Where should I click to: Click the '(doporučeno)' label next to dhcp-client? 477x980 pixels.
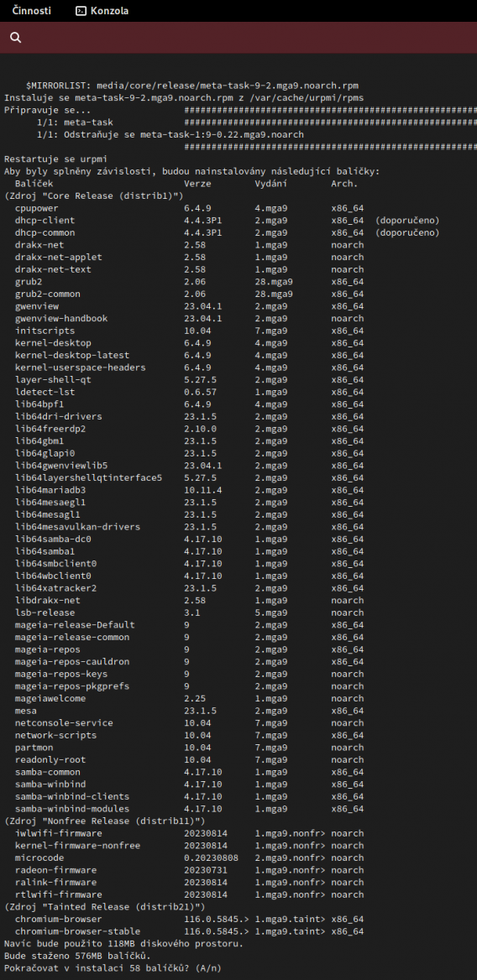(407, 220)
